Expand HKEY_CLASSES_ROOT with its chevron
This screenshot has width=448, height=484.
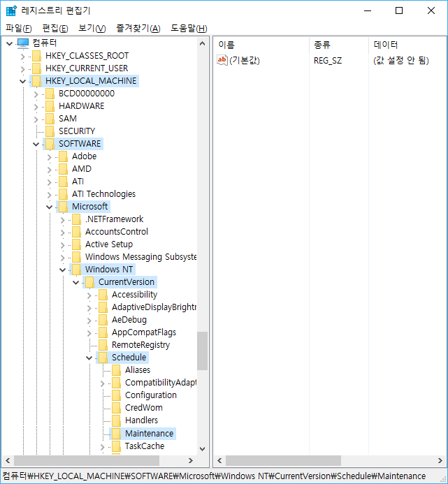22,57
